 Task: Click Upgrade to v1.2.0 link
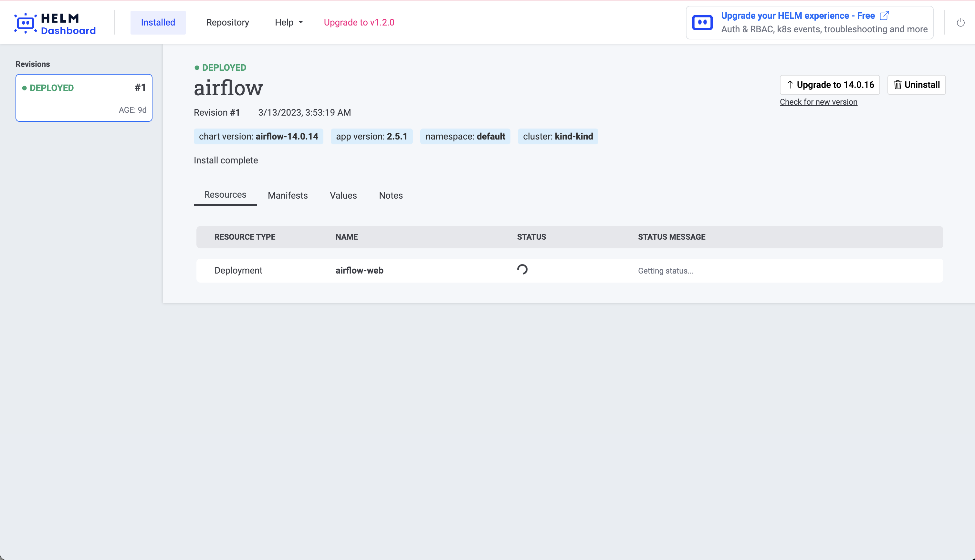pos(359,22)
